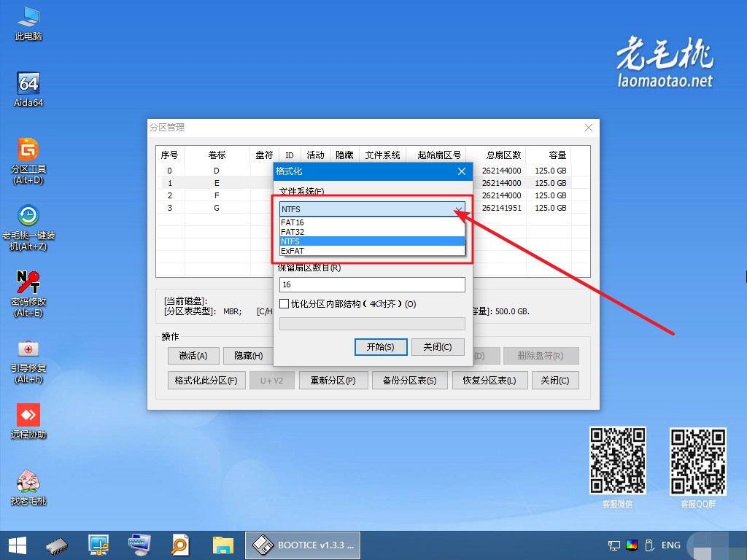Close the 分区管理 window with X
The width and height of the screenshot is (747, 560).
(589, 128)
